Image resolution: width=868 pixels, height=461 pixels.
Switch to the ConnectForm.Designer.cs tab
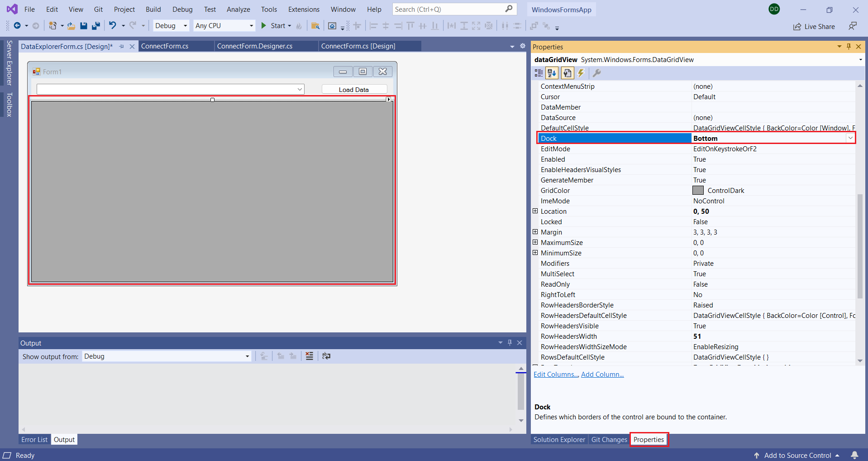click(255, 46)
